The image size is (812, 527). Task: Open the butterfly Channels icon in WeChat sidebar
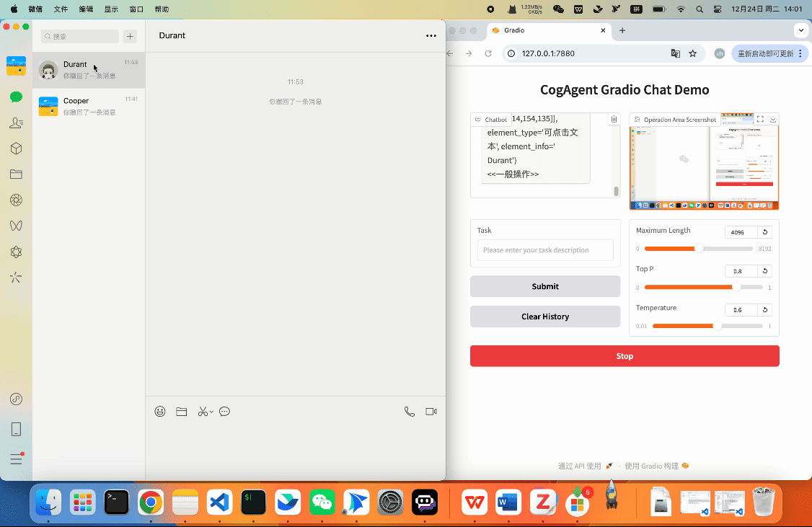click(16, 226)
